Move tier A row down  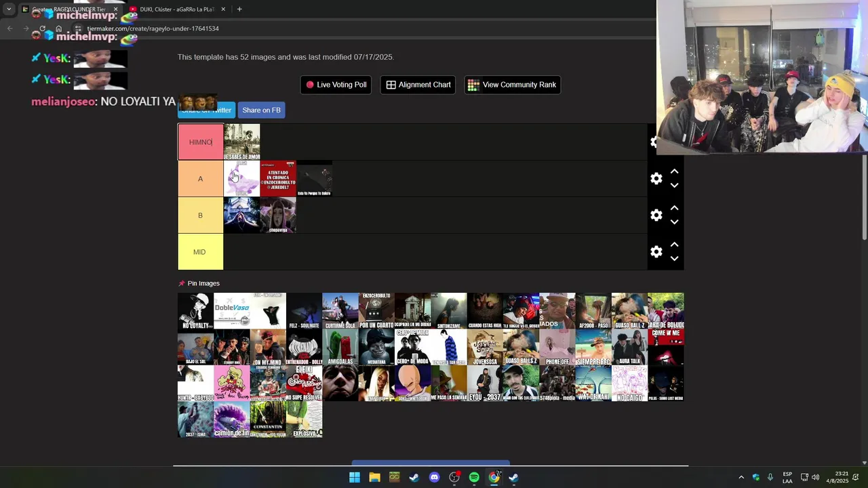(x=674, y=186)
